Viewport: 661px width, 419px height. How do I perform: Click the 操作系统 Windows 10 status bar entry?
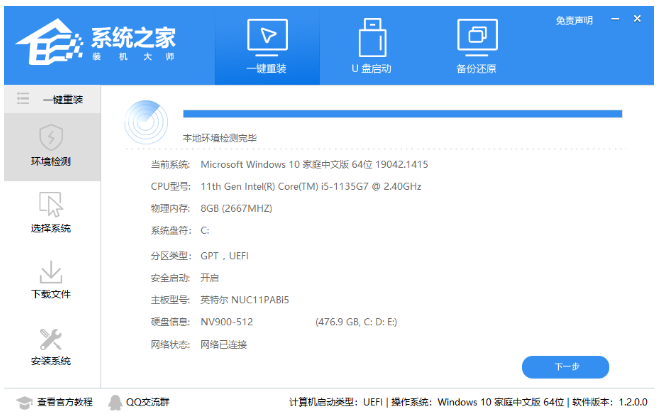tap(477, 402)
